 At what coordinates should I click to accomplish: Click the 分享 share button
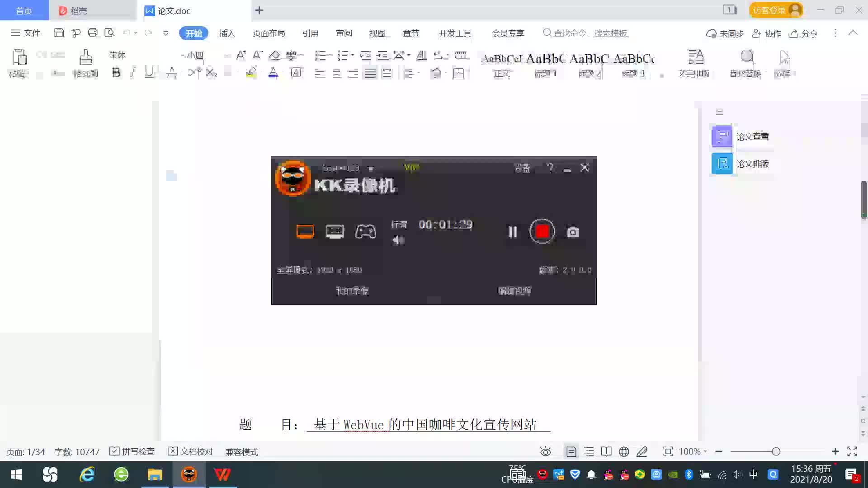(x=803, y=33)
